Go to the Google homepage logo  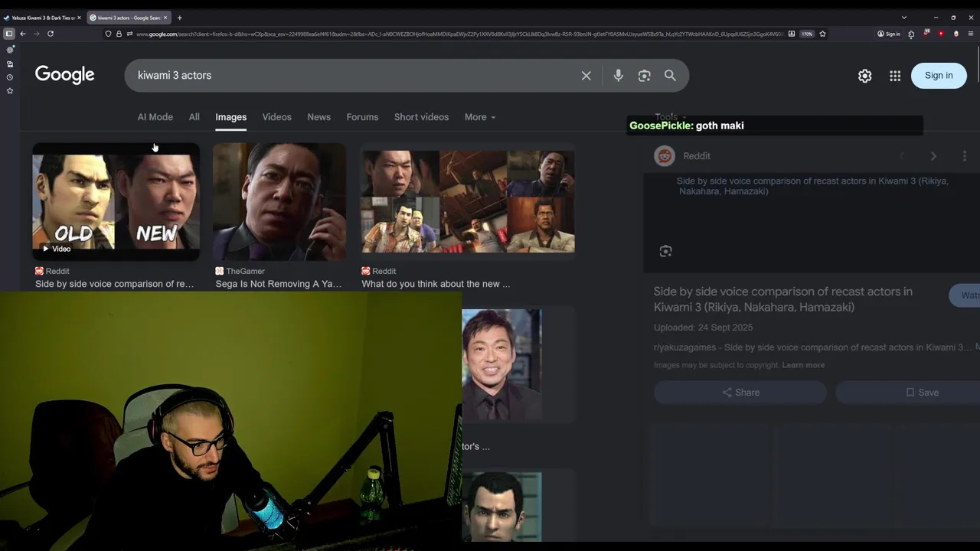64,75
